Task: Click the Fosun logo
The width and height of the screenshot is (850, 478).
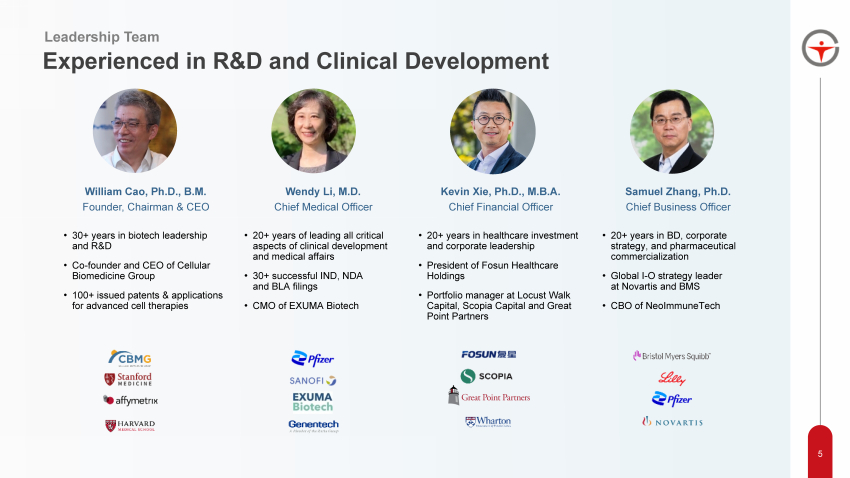Action: click(489, 355)
